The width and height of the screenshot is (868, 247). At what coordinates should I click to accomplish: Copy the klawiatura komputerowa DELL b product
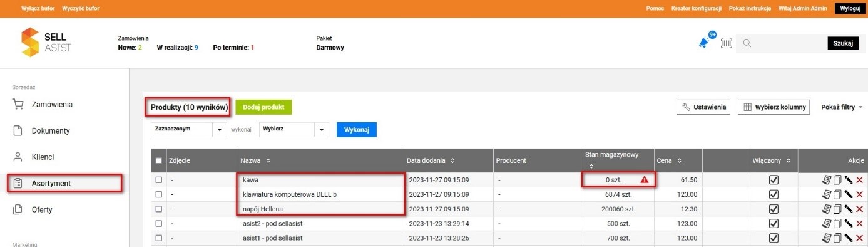coord(837,194)
